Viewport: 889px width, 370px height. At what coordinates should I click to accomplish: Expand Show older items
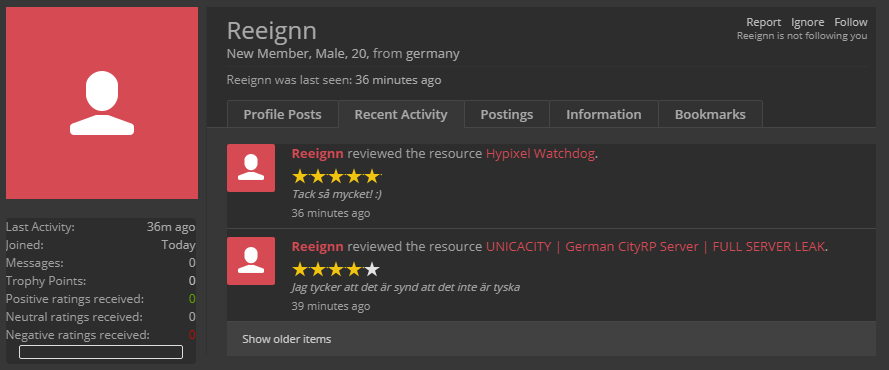pos(286,339)
